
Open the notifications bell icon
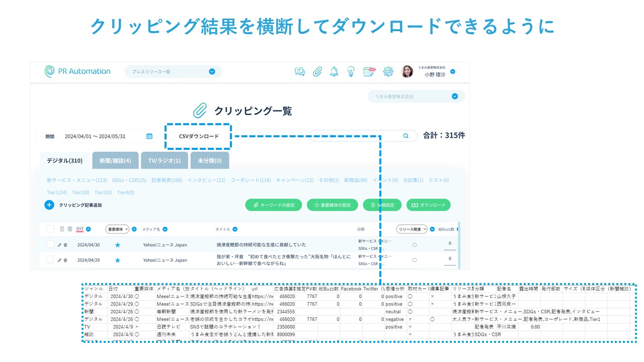[334, 71]
